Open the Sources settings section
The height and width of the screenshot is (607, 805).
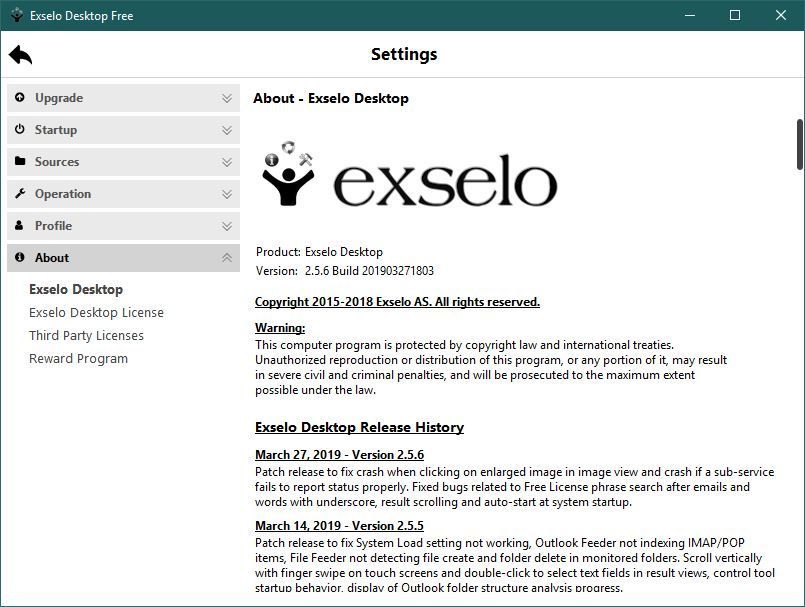click(x=123, y=162)
